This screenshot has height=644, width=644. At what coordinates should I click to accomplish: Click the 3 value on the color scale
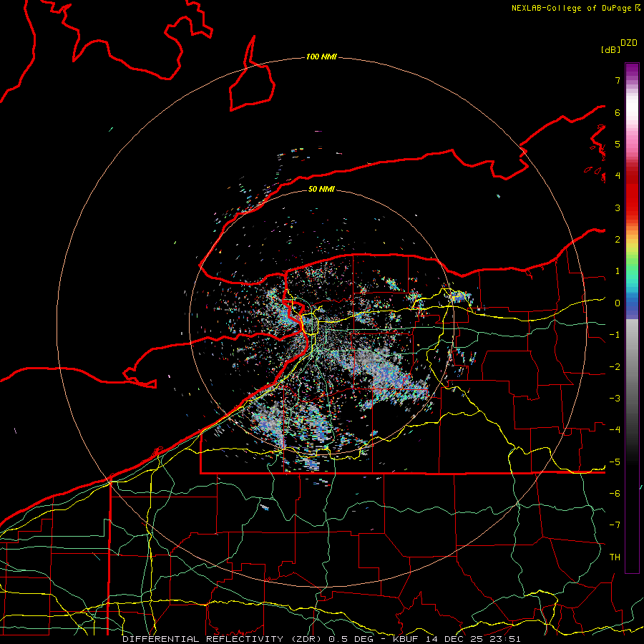click(618, 208)
